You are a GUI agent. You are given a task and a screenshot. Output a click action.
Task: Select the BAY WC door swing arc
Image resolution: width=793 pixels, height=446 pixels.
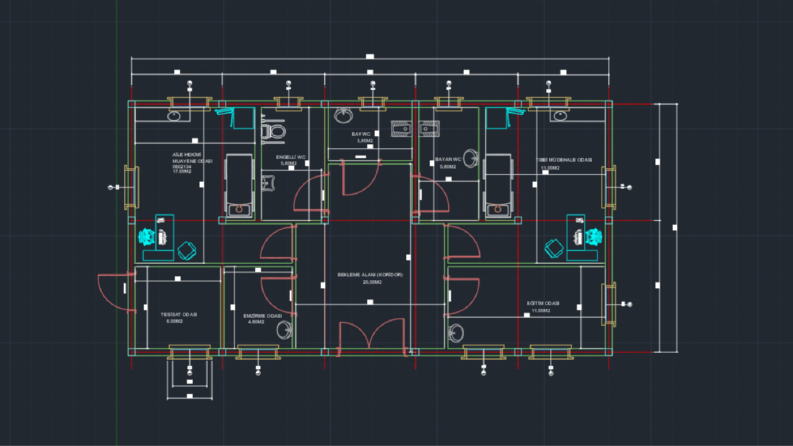[x=361, y=177]
